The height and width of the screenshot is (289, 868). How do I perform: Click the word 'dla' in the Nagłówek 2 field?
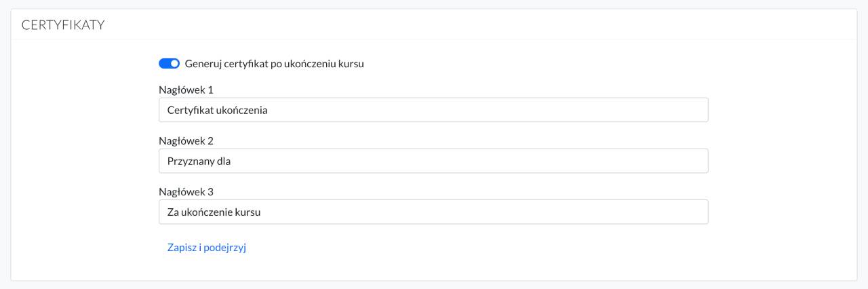point(224,161)
